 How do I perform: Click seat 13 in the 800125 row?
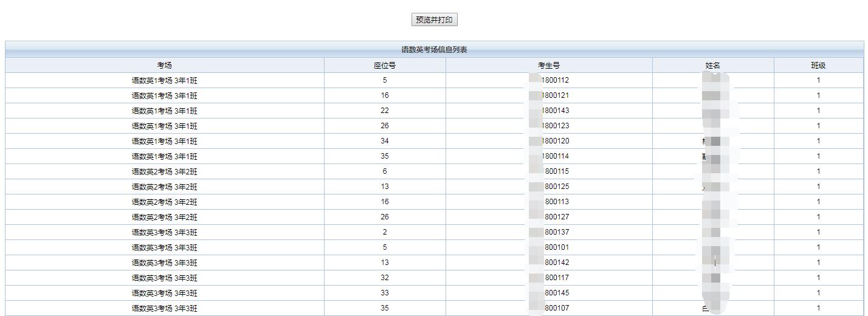tap(385, 187)
